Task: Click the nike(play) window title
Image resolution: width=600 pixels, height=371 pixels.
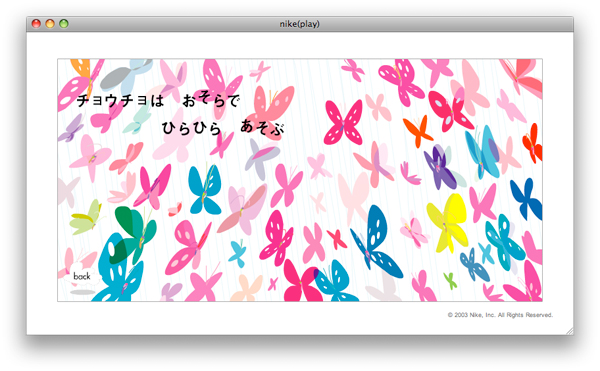Action: pyautogui.click(x=299, y=24)
